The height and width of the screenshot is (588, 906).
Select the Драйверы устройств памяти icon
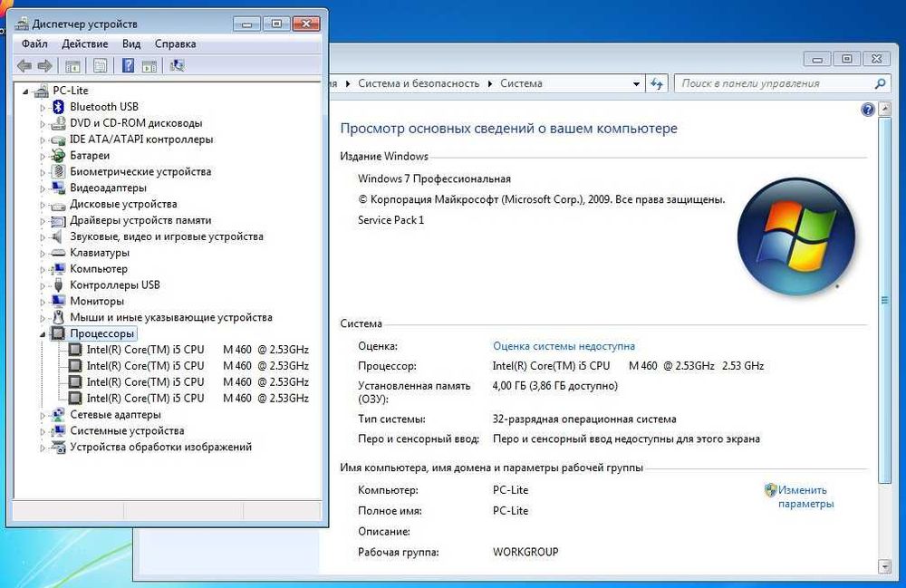(58, 221)
